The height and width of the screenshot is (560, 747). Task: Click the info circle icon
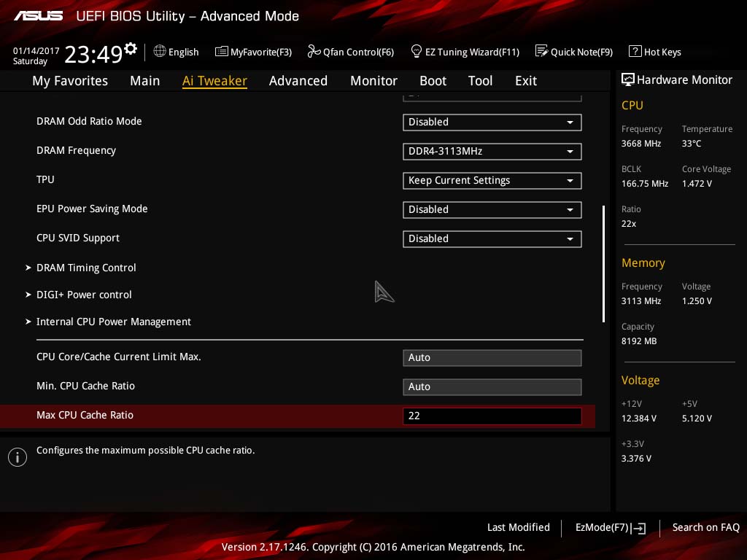18,457
